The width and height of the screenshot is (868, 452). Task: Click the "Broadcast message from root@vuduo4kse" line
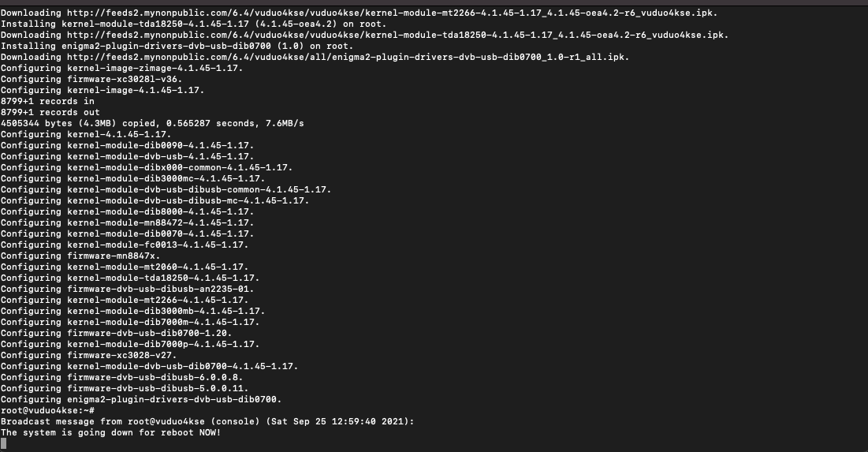pos(207,421)
